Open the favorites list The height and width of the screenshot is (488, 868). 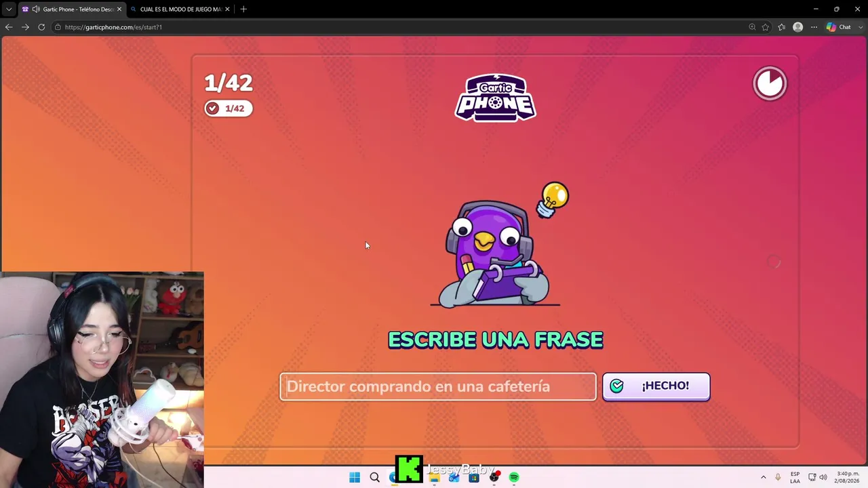click(x=782, y=27)
